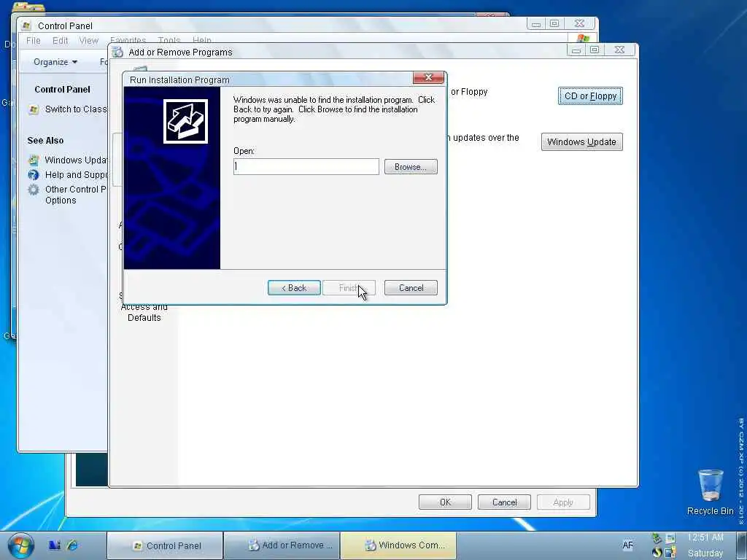Image resolution: width=747 pixels, height=560 pixels.
Task: Close the Run Installation Program dialog
Action: click(428, 77)
